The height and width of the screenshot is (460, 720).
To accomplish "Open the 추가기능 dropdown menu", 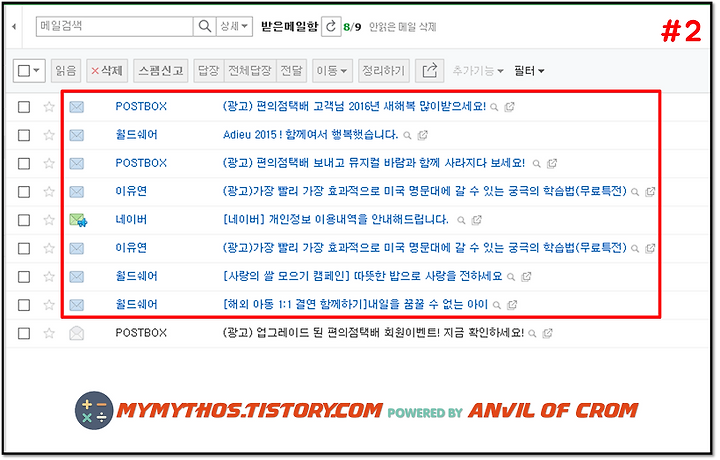I will pyautogui.click(x=478, y=71).
